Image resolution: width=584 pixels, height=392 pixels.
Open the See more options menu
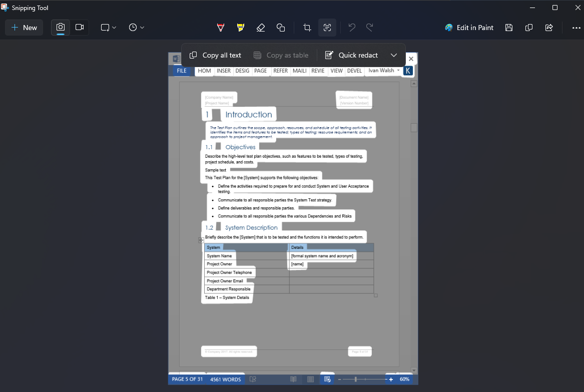576,28
